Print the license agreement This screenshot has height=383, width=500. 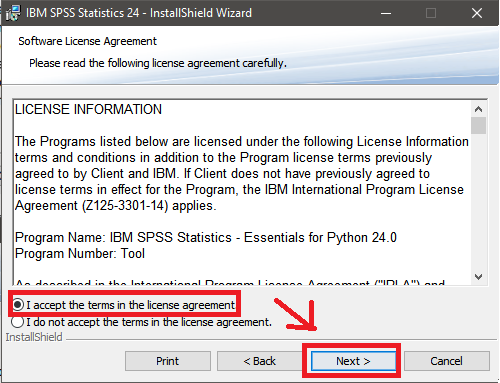click(x=168, y=361)
